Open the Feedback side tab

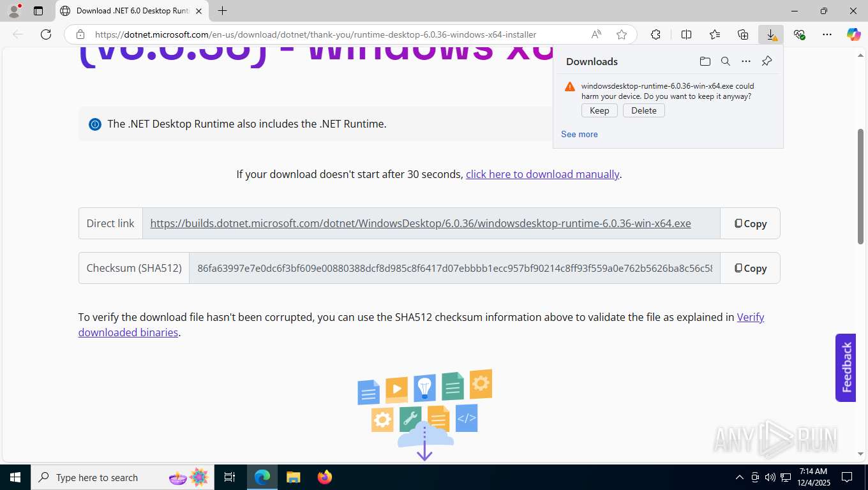click(846, 367)
